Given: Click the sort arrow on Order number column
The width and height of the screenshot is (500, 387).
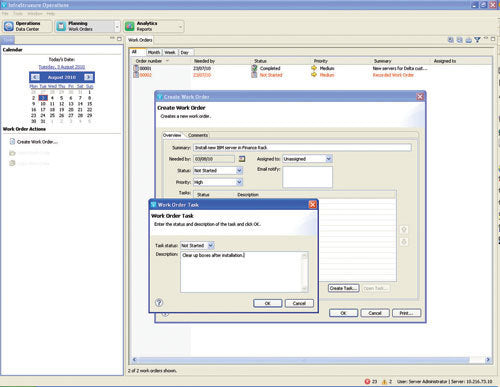Looking at the screenshot, I should [x=167, y=61].
